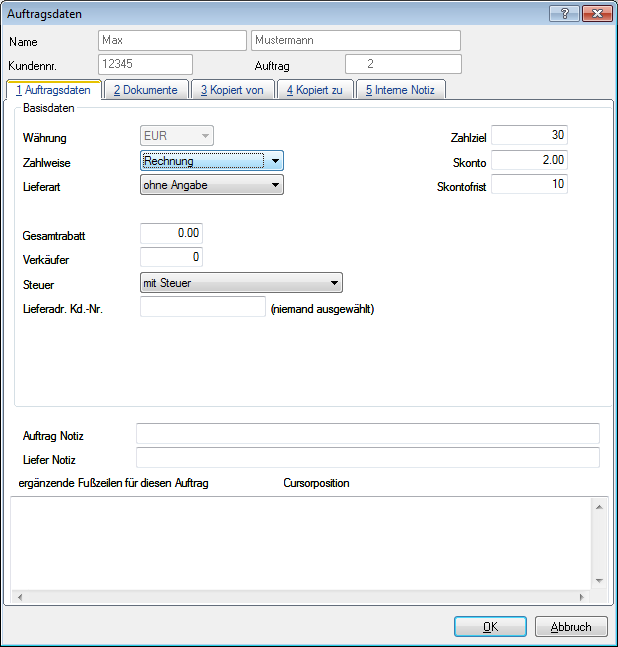Viewport: 618px width, 647px height.
Task: Click the footer text vertical scrollbar down arrow
Action: point(599,581)
